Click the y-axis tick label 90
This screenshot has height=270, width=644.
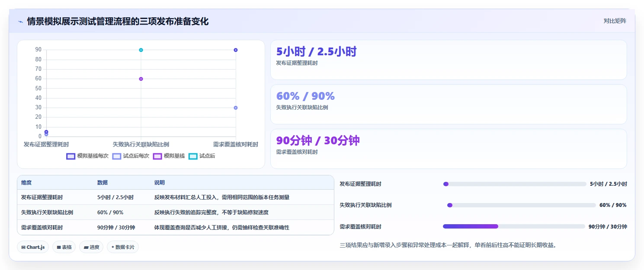pyautogui.click(x=38, y=50)
